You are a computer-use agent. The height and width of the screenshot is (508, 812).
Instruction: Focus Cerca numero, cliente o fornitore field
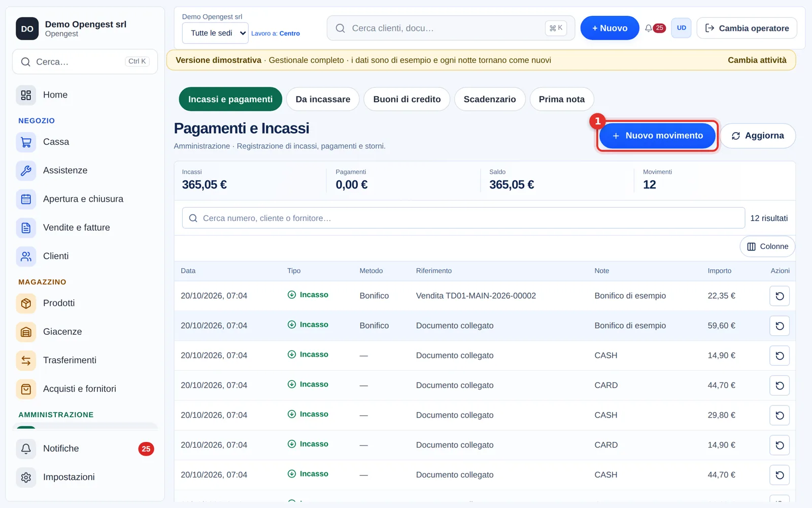[463, 218]
